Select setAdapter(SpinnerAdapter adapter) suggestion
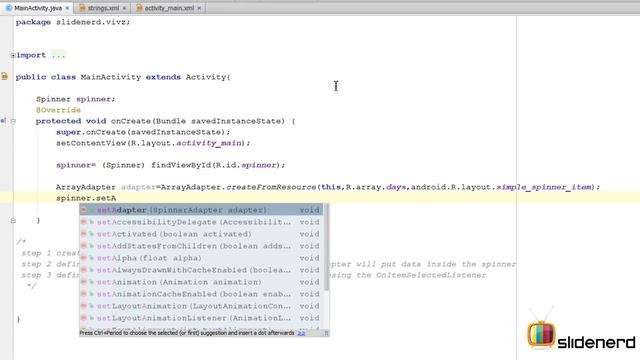Image resolution: width=640 pixels, height=360 pixels. coord(201,210)
